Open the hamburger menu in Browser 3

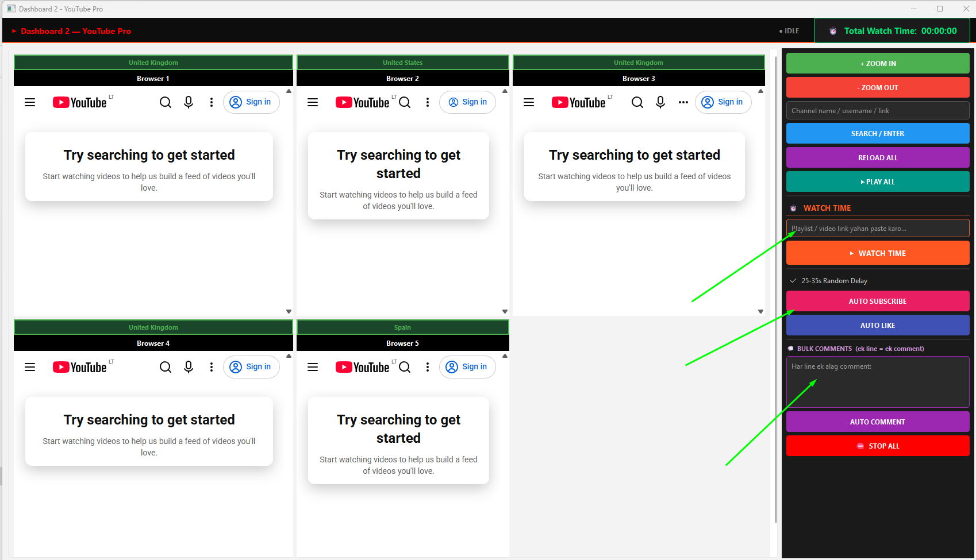[529, 102]
